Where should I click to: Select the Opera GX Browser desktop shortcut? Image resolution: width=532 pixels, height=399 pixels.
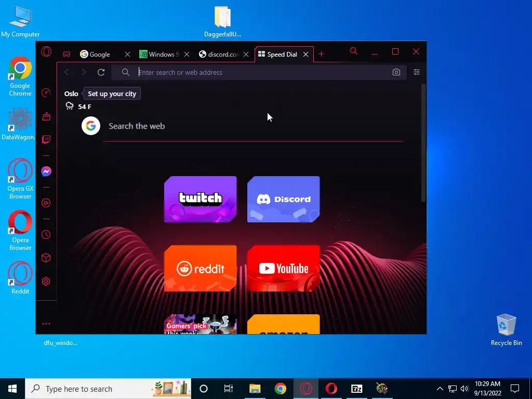point(20,179)
